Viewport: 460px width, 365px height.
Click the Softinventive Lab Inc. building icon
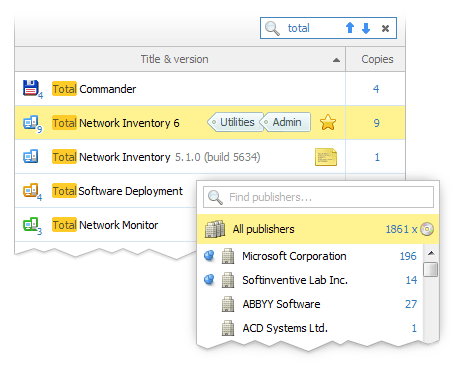228,280
